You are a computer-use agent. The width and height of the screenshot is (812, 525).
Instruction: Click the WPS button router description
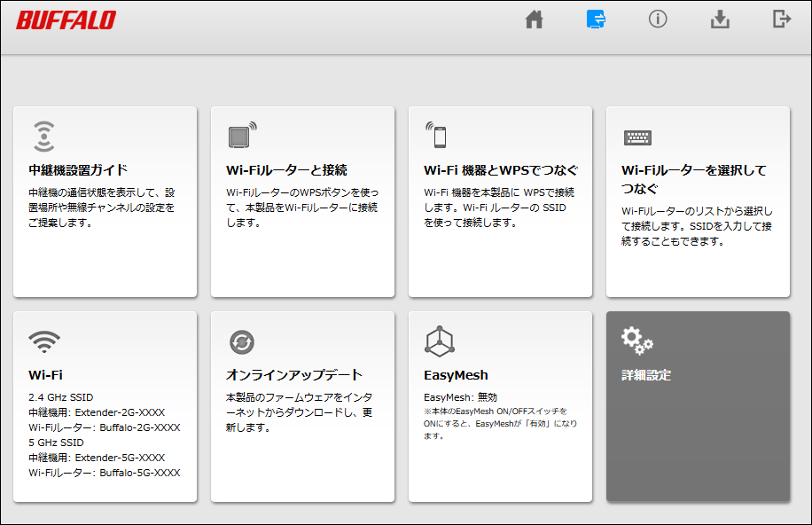coord(302,208)
